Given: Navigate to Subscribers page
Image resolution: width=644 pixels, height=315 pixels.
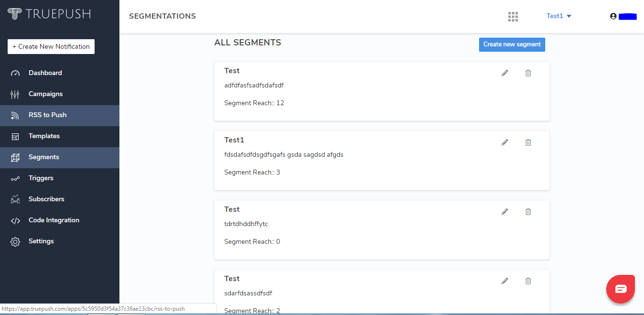Looking at the screenshot, I should point(46,199).
